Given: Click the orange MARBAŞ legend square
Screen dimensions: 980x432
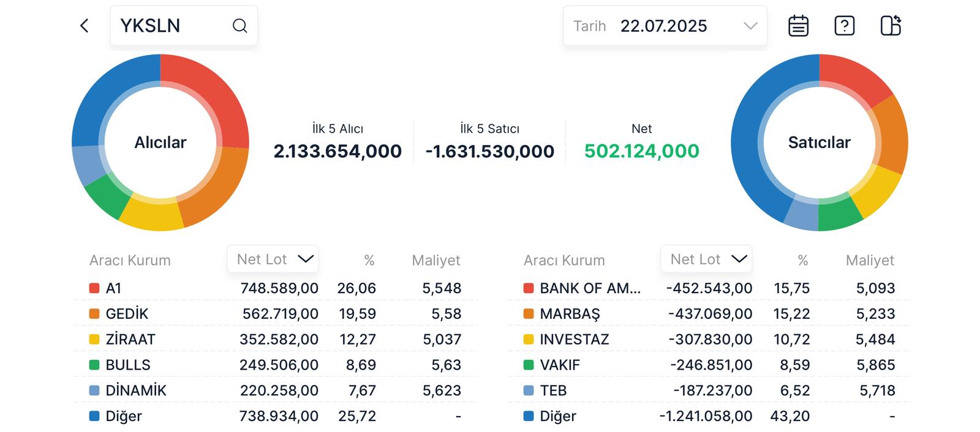Looking at the screenshot, I should coord(529,314).
